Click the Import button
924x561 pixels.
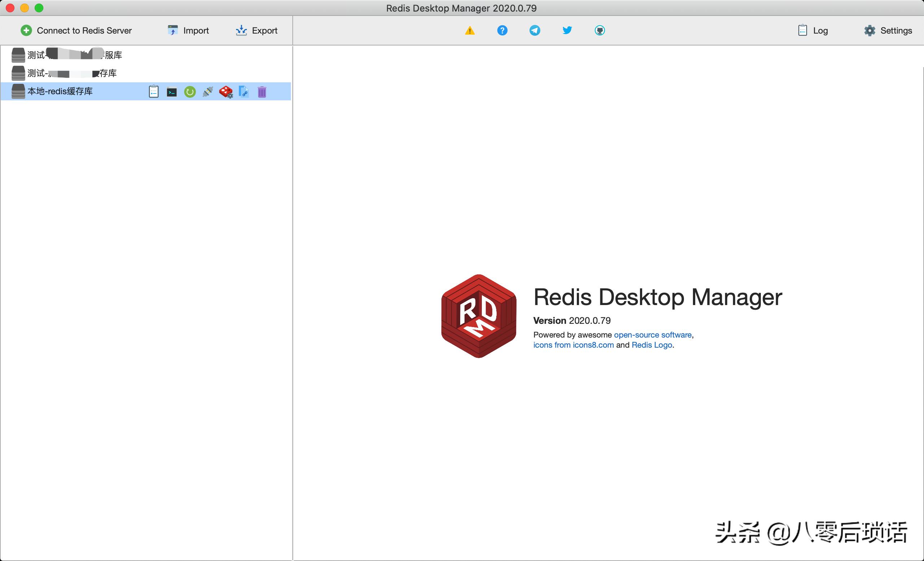pos(188,30)
